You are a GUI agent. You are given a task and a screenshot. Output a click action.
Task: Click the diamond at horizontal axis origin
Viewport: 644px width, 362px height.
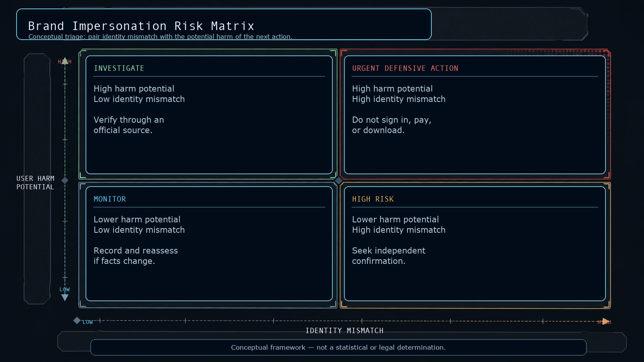click(x=77, y=320)
